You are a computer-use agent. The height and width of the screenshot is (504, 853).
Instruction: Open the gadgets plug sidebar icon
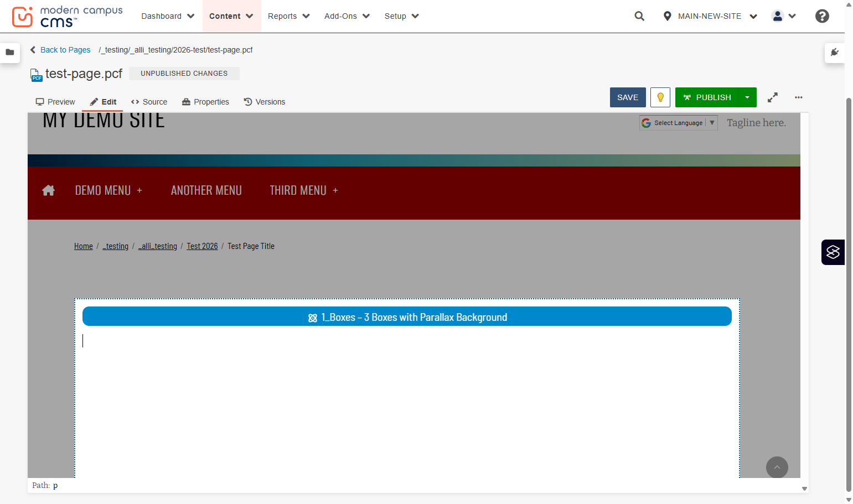[x=835, y=53]
